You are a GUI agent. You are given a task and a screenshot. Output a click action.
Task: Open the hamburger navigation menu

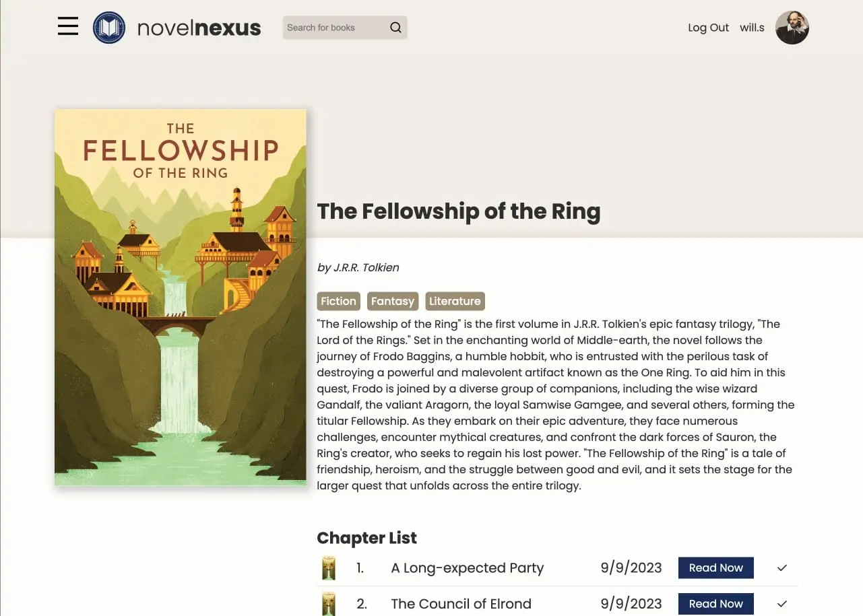67,26
